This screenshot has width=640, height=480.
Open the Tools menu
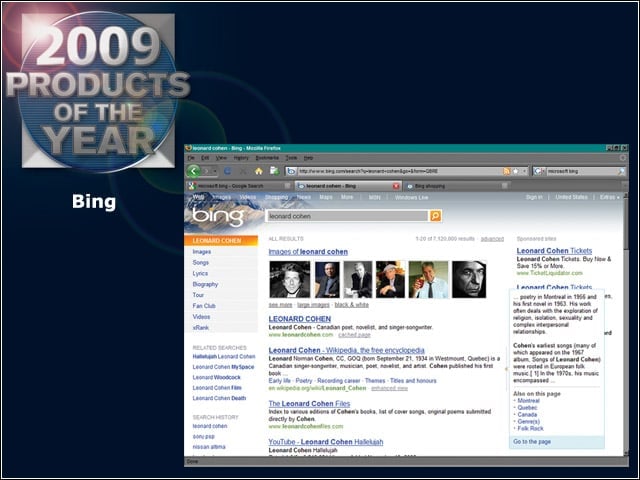(x=291, y=158)
